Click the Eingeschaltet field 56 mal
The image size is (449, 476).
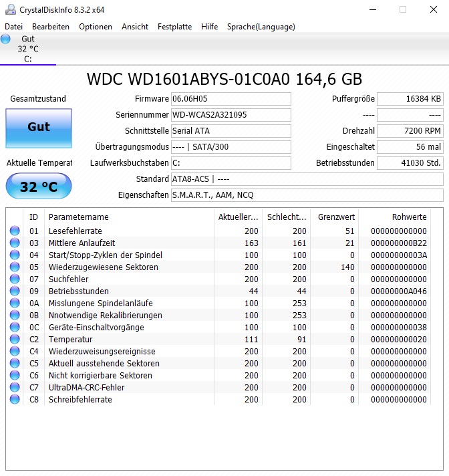pyautogui.click(x=410, y=147)
